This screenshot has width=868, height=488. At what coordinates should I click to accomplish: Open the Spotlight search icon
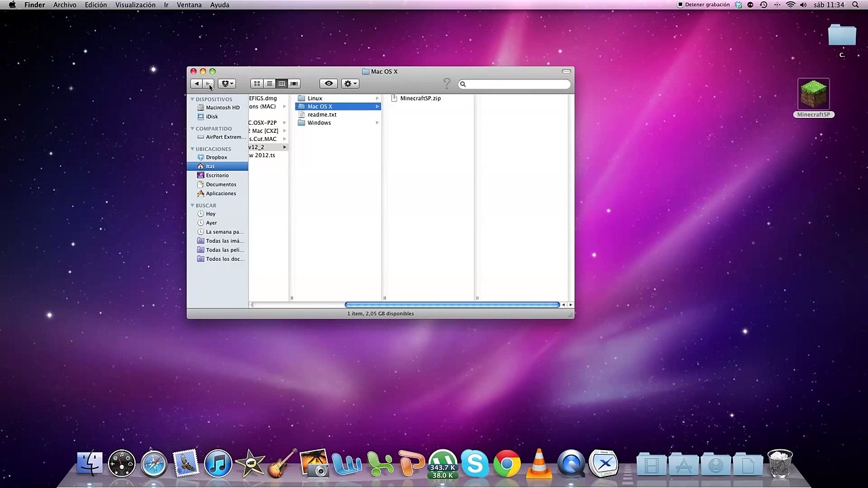tap(856, 5)
